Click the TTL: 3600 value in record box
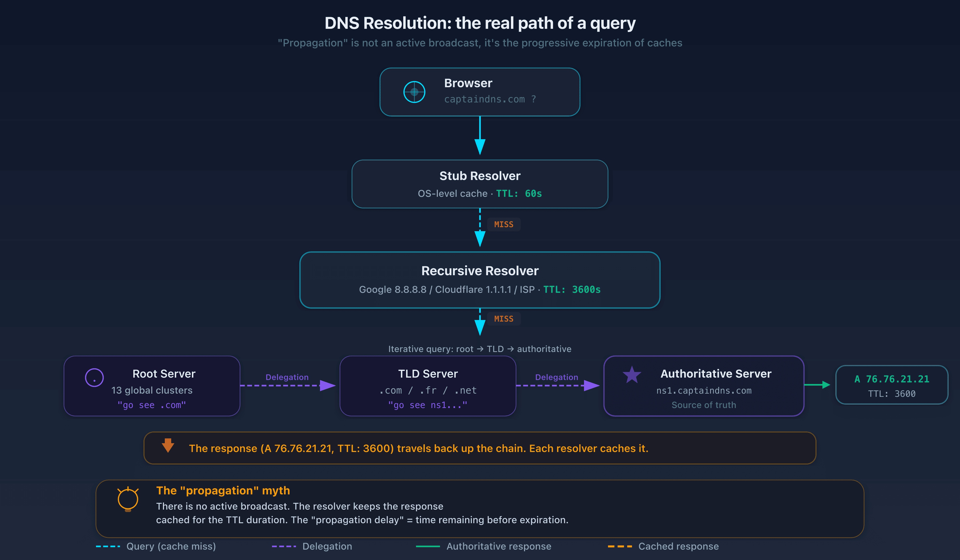This screenshot has height=560, width=960. pyautogui.click(x=891, y=394)
